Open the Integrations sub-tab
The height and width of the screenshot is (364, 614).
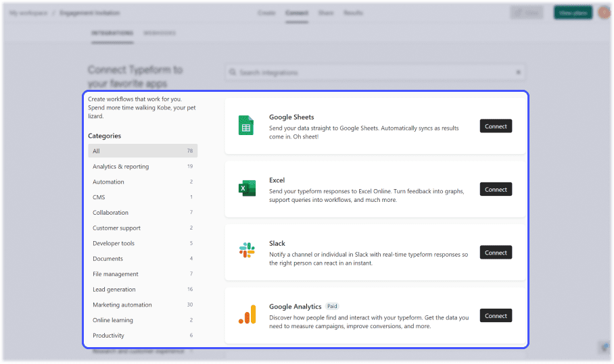click(x=112, y=33)
